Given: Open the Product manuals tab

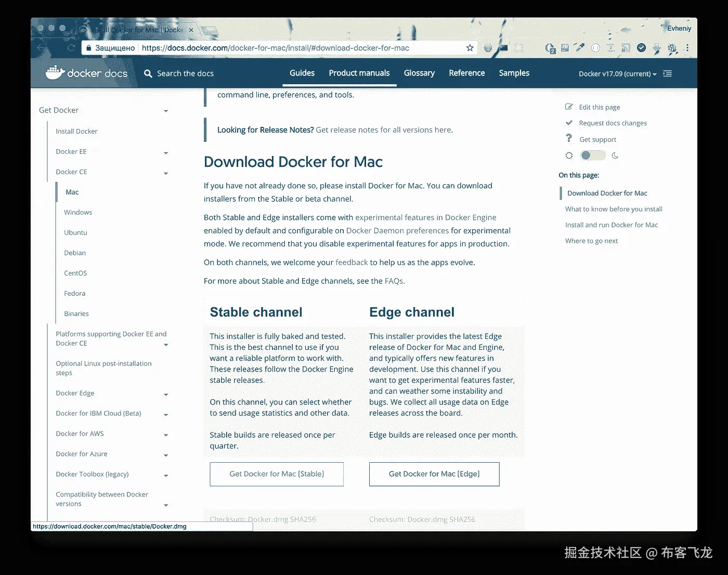Looking at the screenshot, I should pos(359,73).
